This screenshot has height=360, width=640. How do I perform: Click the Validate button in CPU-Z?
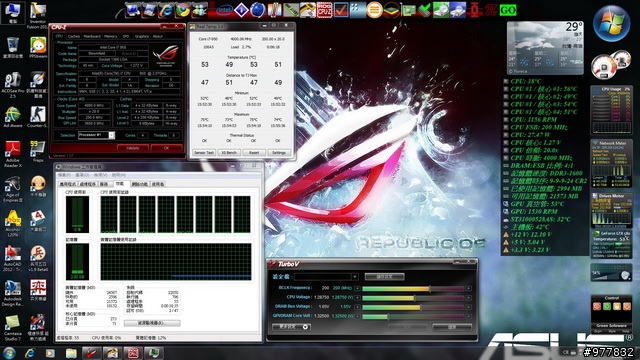pyautogui.click(x=133, y=148)
